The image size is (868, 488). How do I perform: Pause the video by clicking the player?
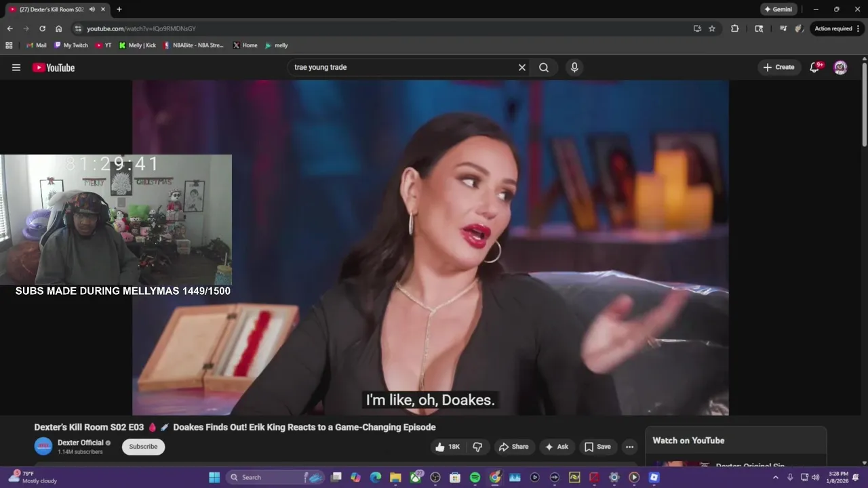point(430,247)
